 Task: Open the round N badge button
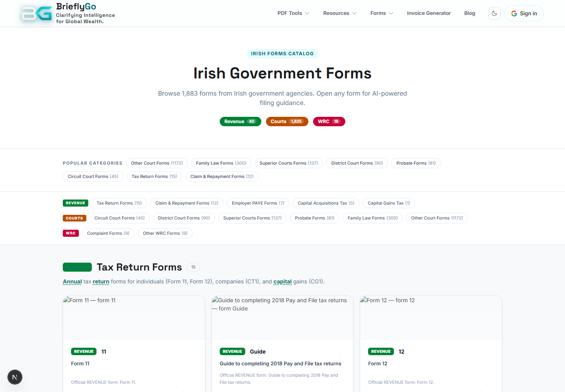coord(15,377)
